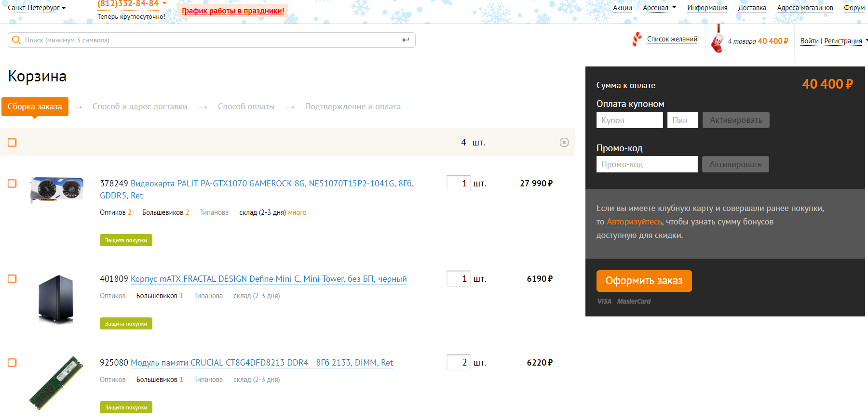Select the Сборка заказа step tab
868x420 pixels.
[35, 106]
